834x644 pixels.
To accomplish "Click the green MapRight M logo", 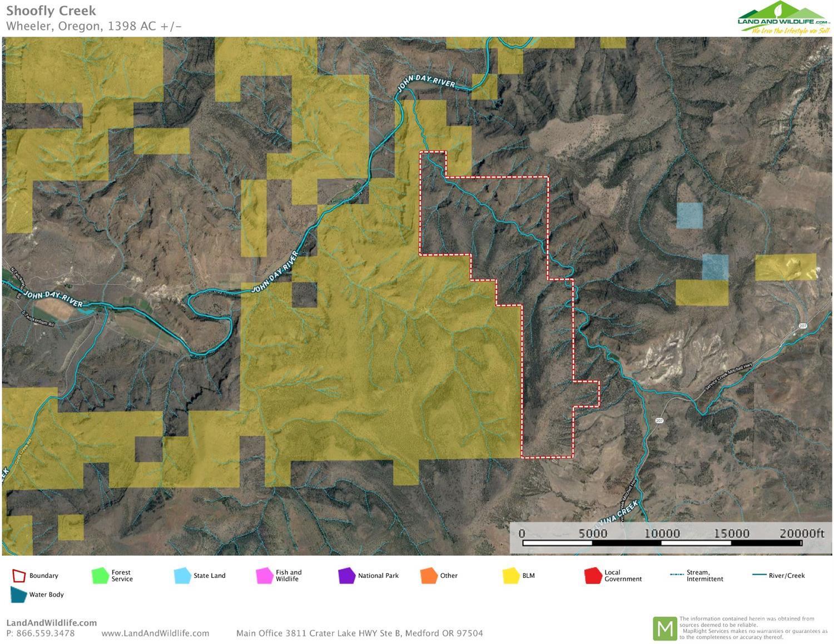I will pyautogui.click(x=664, y=628).
